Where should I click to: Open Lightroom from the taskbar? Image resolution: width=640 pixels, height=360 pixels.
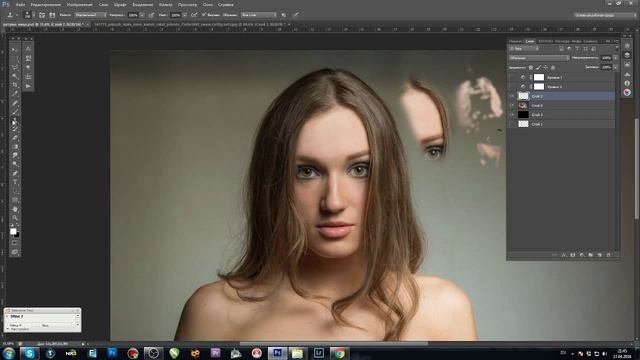pos(319,353)
